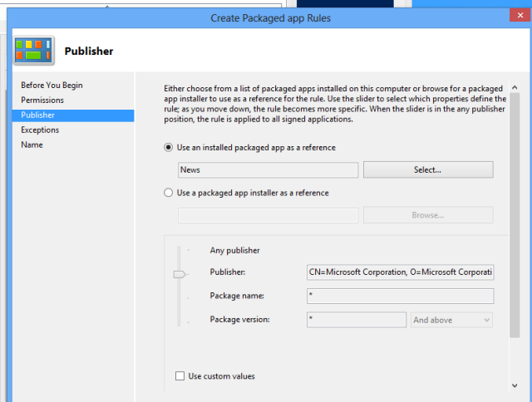Go to the Before You Begin step
Viewport: 532px width, 402px height.
pyautogui.click(x=52, y=85)
